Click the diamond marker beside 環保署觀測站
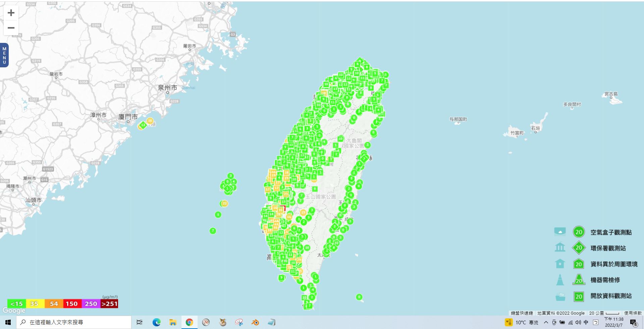This screenshot has height=329, width=644. pos(579,248)
